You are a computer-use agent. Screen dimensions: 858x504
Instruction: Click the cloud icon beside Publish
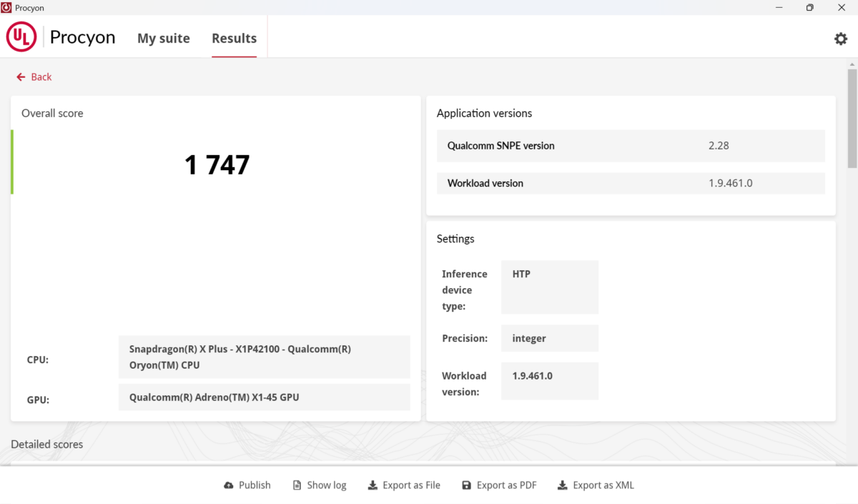(227, 485)
